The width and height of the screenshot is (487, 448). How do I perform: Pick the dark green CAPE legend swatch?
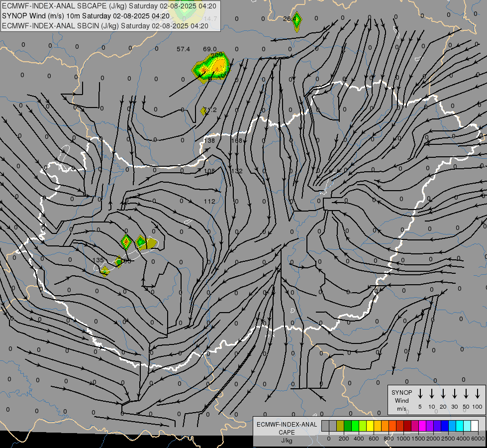348,426
